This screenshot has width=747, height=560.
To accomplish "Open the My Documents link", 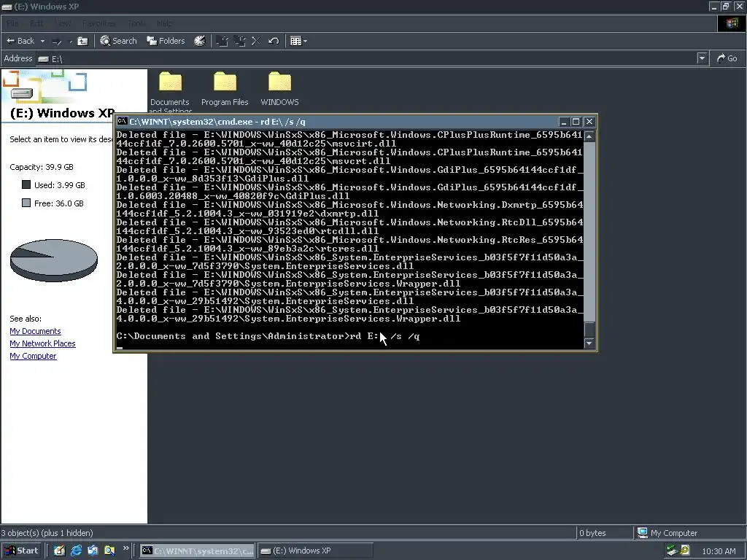I will [35, 331].
